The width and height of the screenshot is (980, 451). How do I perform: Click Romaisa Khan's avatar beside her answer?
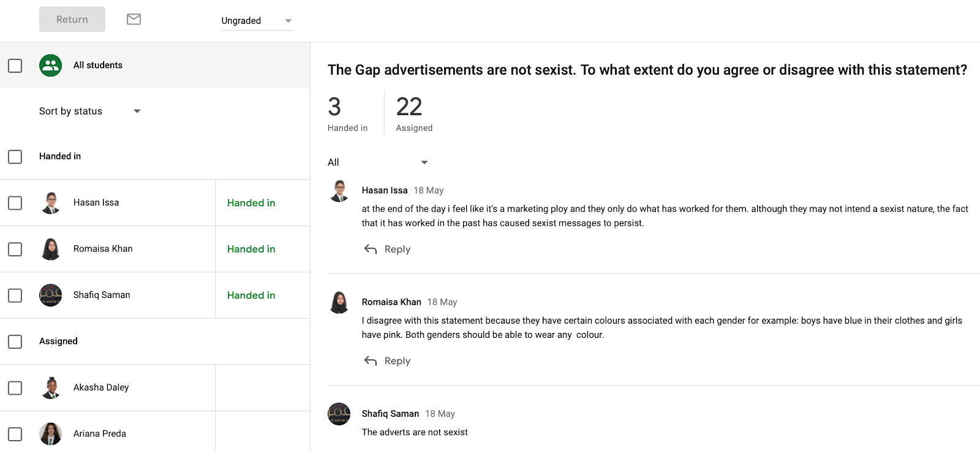point(339,302)
